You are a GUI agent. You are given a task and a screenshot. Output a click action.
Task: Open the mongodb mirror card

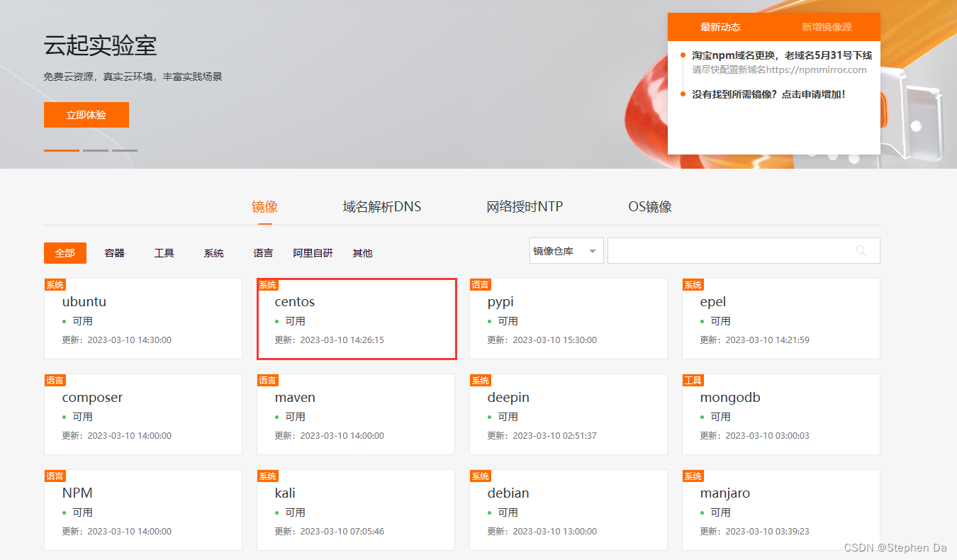click(x=781, y=414)
